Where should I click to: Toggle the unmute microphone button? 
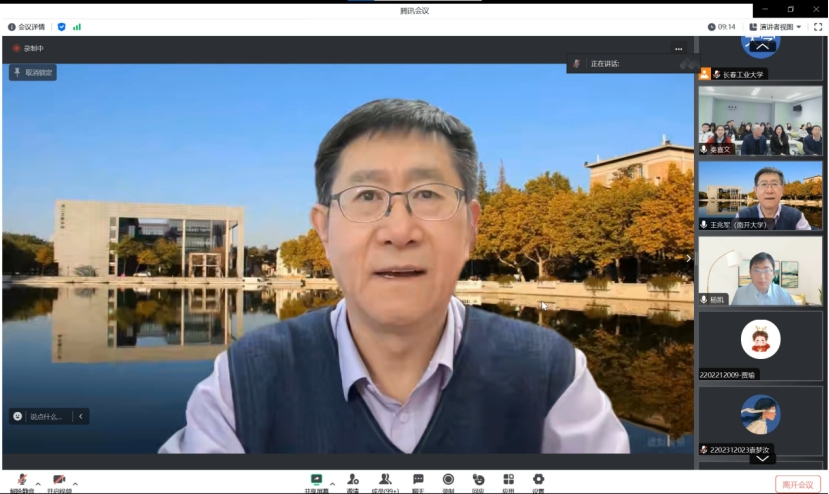(21, 482)
